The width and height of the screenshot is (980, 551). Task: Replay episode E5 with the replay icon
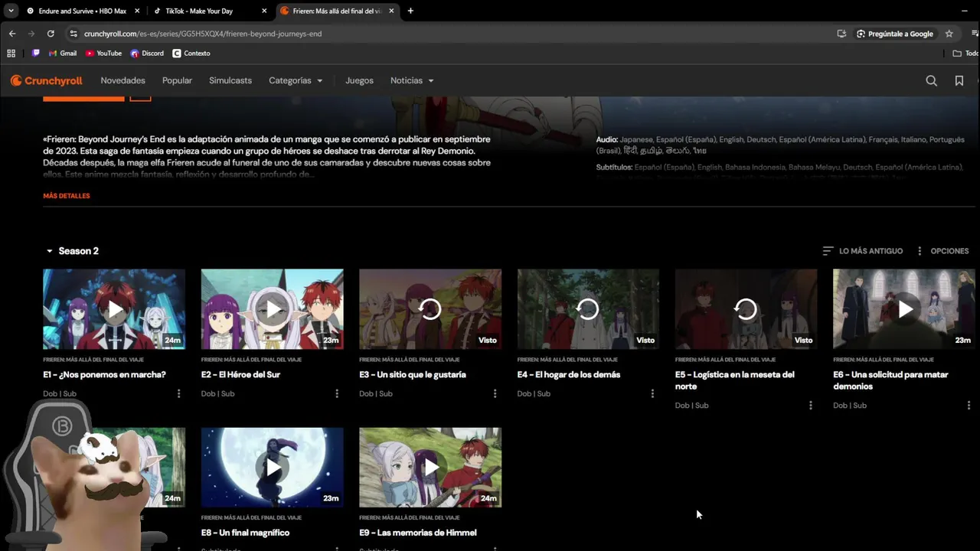click(746, 309)
